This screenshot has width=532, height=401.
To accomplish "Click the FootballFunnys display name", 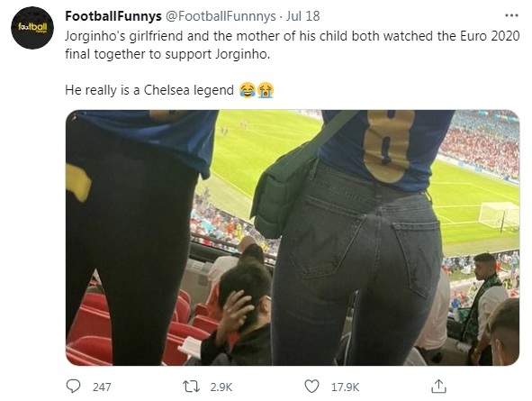I will click(x=113, y=16).
